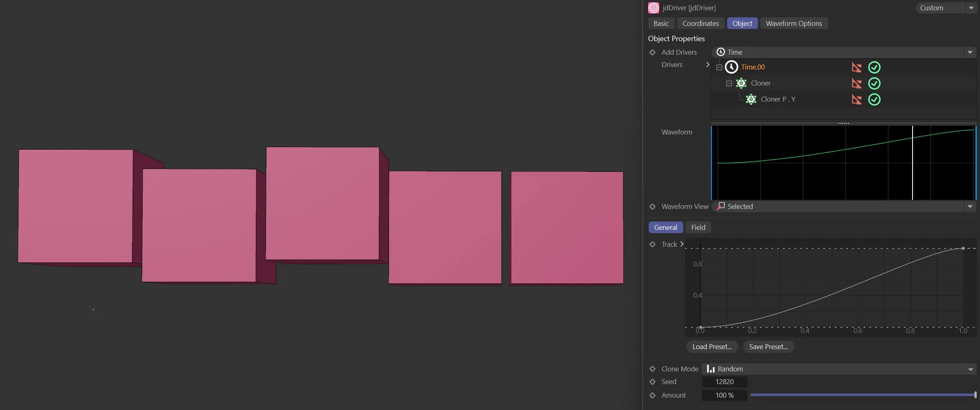
Task: Click the jdDriver object icon in header
Action: pos(653,8)
